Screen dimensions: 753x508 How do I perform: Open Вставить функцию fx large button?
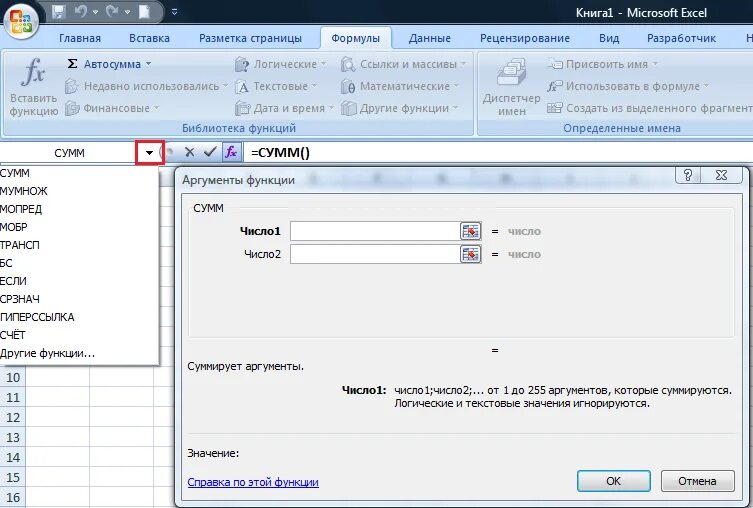coord(33,87)
